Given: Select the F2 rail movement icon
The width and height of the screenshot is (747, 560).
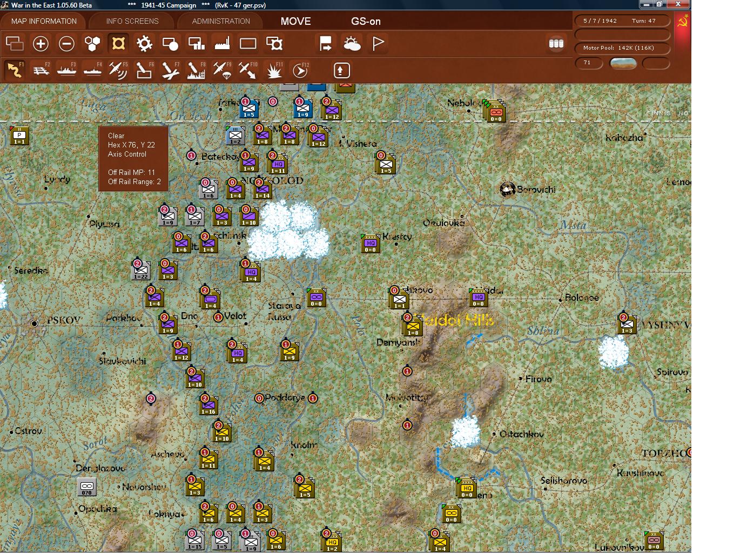Looking at the screenshot, I should point(41,70).
